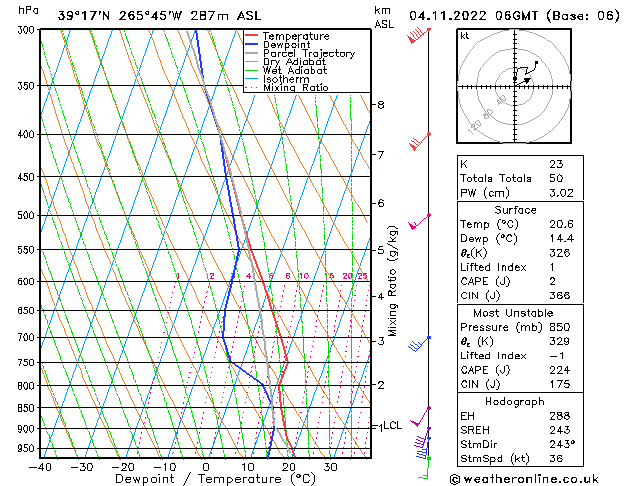
Task: Click the 'StmDir' value 243°
Action: pos(562,444)
